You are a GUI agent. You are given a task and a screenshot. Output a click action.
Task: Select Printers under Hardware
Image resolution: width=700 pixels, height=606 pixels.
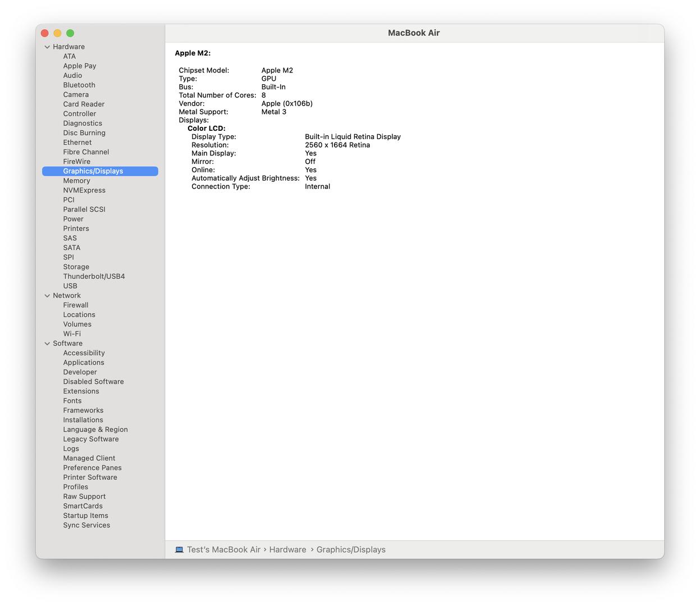pos(76,228)
